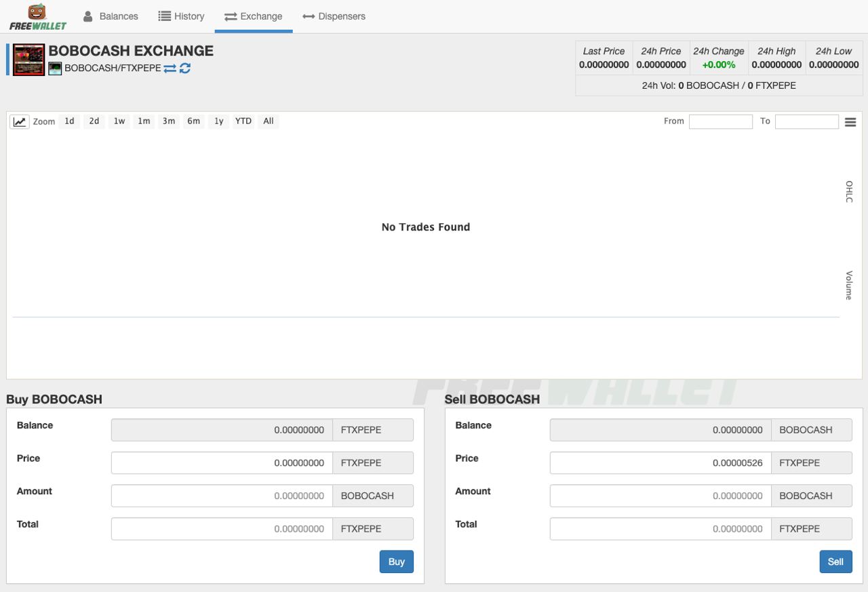The height and width of the screenshot is (592, 868).
Task: Click the Sell button
Action: pyautogui.click(x=835, y=561)
